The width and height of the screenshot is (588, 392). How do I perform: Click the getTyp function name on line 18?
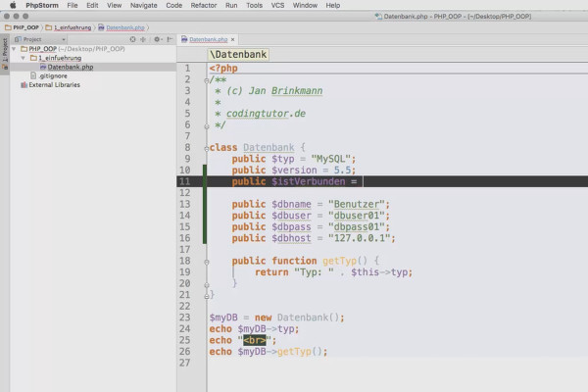339,261
